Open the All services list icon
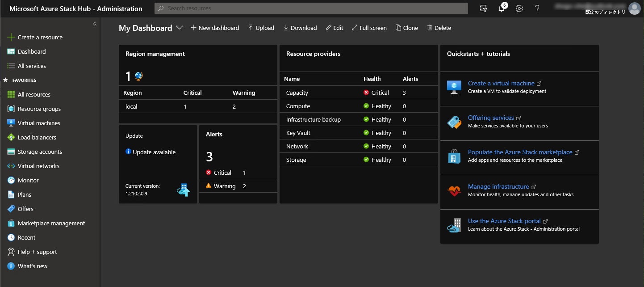 click(x=11, y=66)
